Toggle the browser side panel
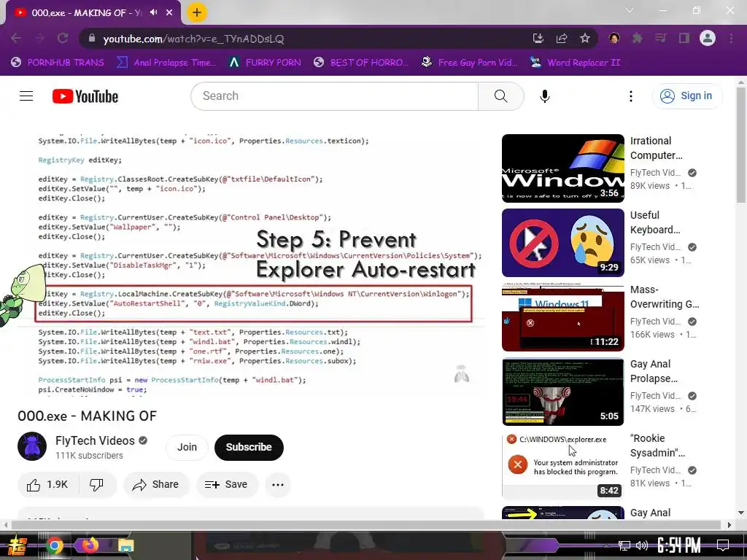Image resolution: width=747 pixels, height=560 pixels. coord(684,38)
